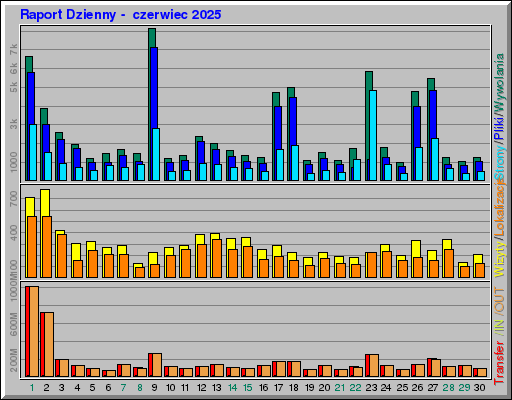Select green day label 14 on the x-axis
Image resolution: width=512 pixels, height=400 pixels.
coord(232,388)
